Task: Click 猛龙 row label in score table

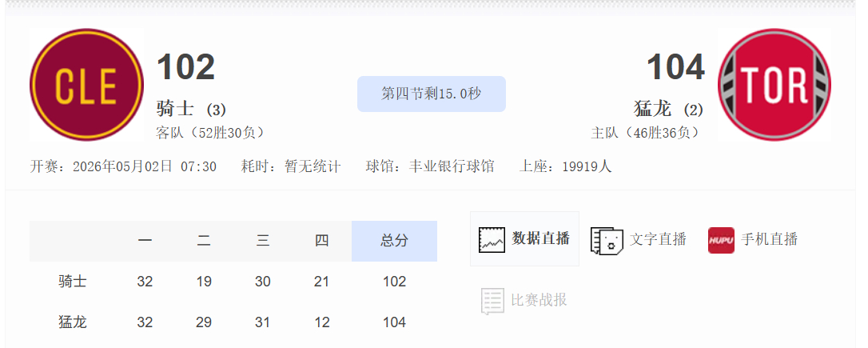Action: pyautogui.click(x=73, y=322)
